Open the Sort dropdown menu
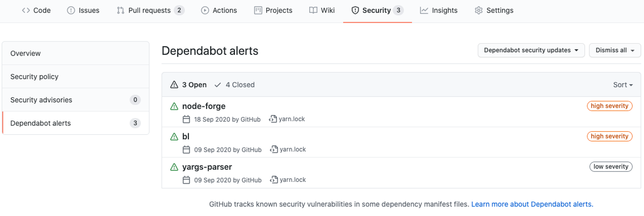Screen dimensions: 644x216 623,85
